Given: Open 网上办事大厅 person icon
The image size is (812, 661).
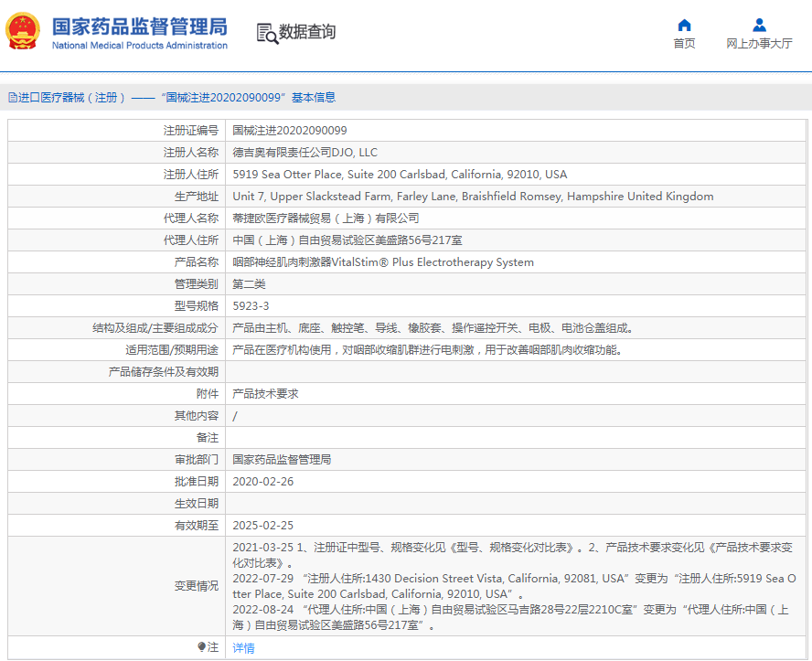Looking at the screenshot, I should 759,25.
